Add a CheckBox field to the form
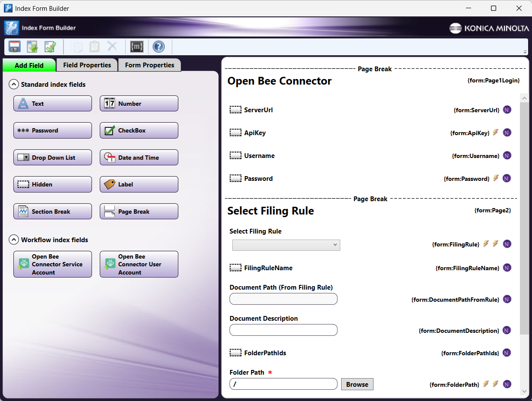Screen dimensions: 532x401 pos(139,130)
